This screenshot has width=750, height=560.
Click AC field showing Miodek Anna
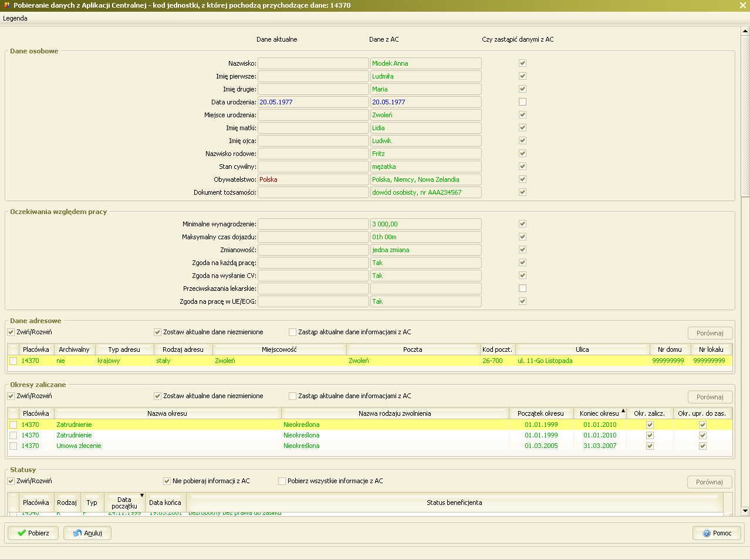pos(426,63)
